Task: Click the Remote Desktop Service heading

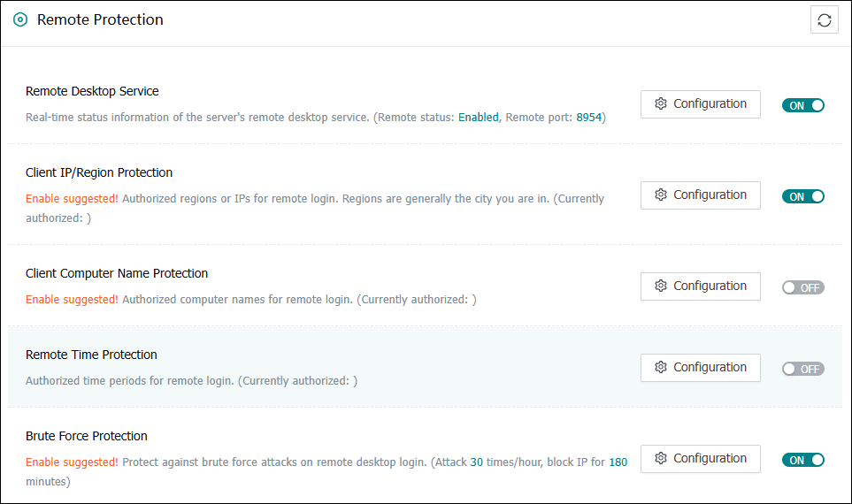Action: coord(92,91)
